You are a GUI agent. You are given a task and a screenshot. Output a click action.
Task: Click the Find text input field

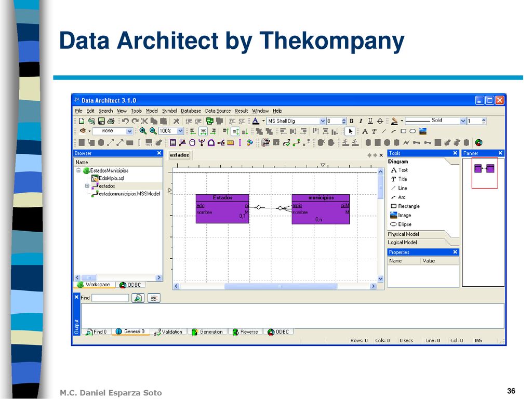[x=110, y=298]
